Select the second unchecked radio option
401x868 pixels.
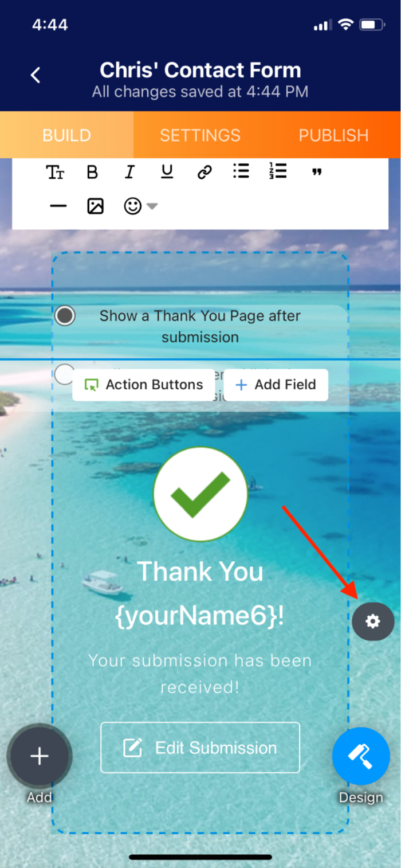[64, 374]
